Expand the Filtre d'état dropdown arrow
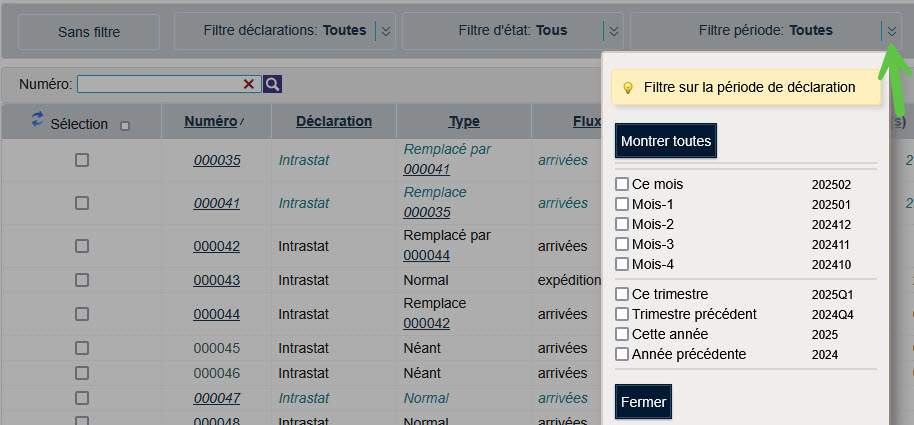 (613, 31)
